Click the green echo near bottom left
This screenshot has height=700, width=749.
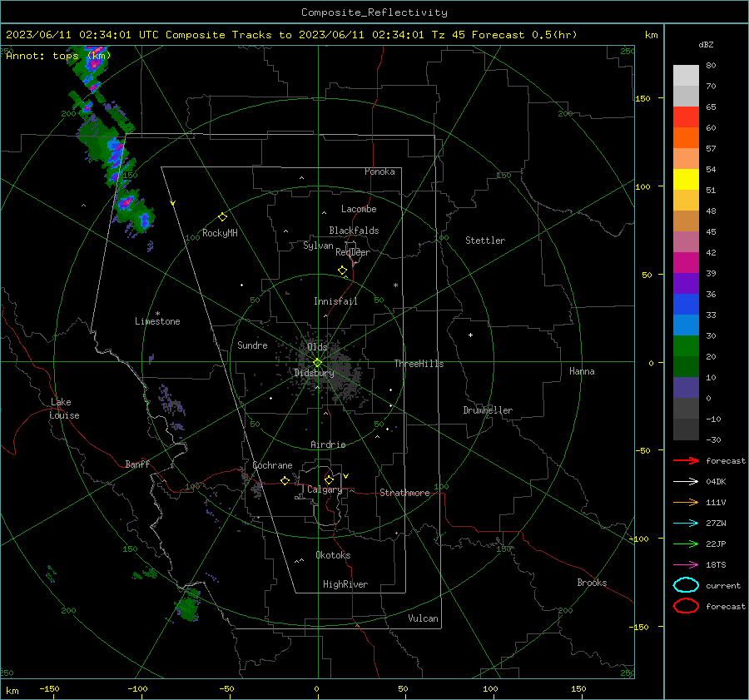pyautogui.click(x=187, y=606)
